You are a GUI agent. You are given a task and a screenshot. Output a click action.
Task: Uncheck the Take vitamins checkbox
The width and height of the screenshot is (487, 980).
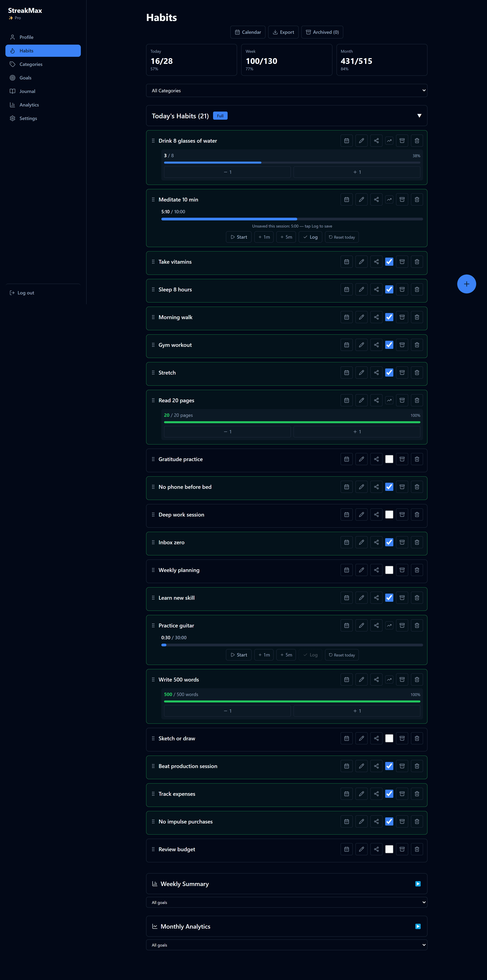pos(389,262)
